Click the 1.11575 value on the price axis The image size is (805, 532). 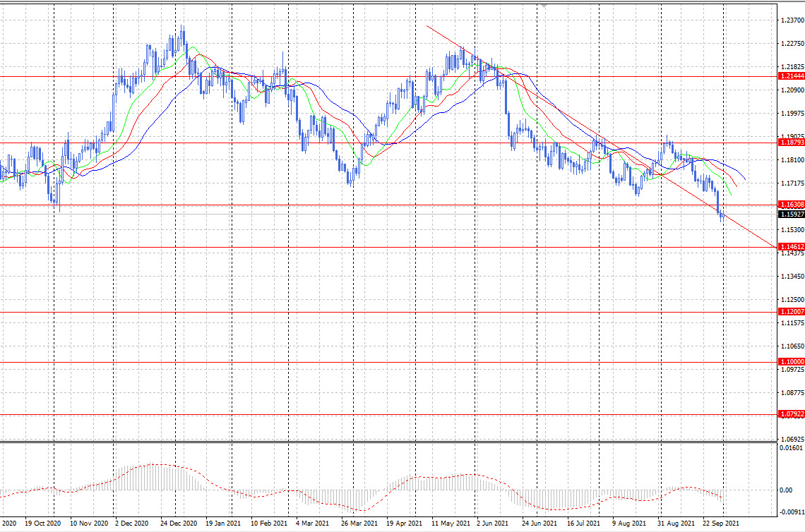point(792,322)
